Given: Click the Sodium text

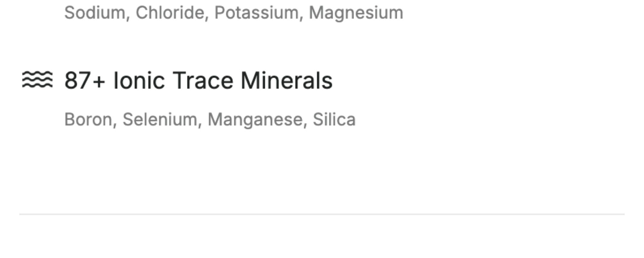Looking at the screenshot, I should click(95, 13).
